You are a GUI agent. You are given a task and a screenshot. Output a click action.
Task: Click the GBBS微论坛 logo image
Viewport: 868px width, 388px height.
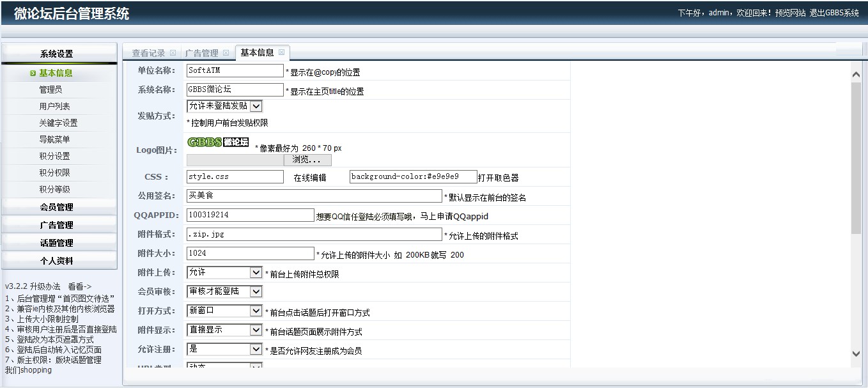(218, 142)
